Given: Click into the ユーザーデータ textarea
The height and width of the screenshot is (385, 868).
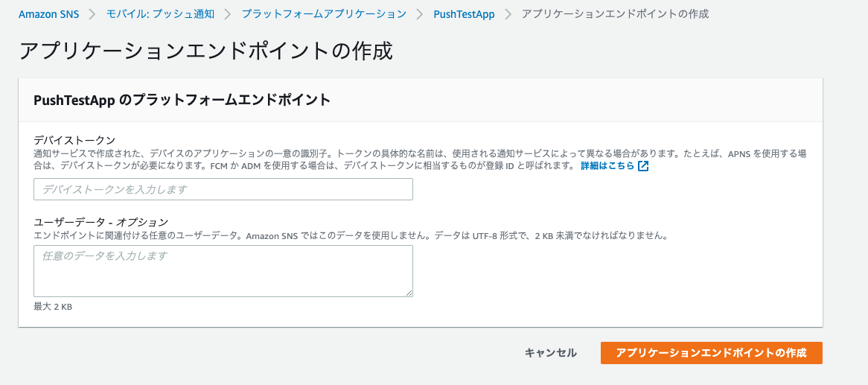Looking at the screenshot, I should click(223, 271).
